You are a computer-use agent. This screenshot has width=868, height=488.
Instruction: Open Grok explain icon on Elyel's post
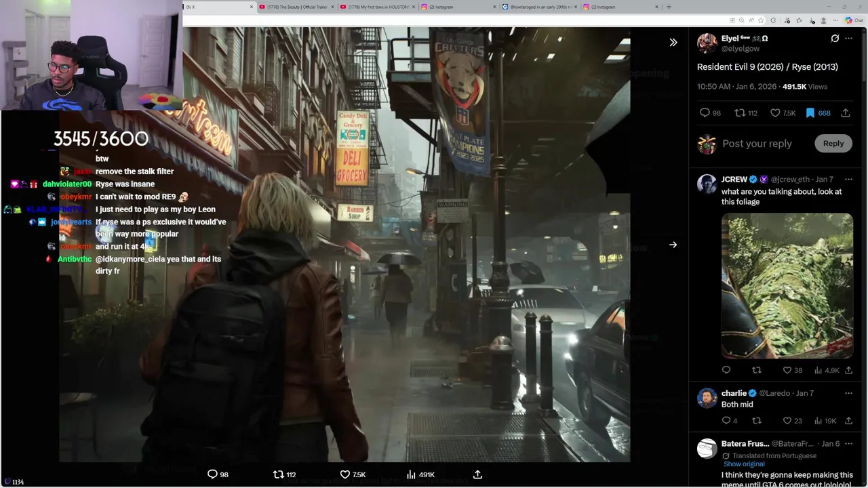pyautogui.click(x=835, y=39)
